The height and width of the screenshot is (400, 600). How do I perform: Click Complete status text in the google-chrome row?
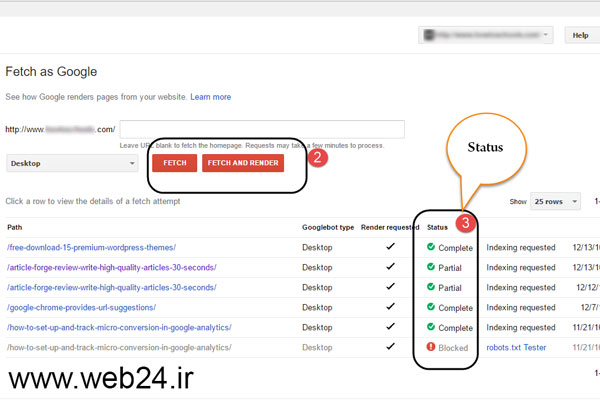pyautogui.click(x=455, y=308)
